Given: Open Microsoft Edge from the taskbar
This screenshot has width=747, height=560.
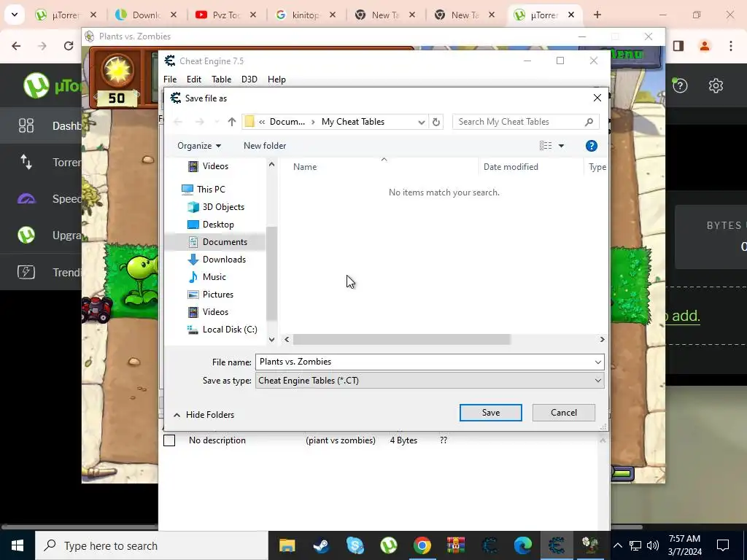Looking at the screenshot, I should (x=522, y=545).
